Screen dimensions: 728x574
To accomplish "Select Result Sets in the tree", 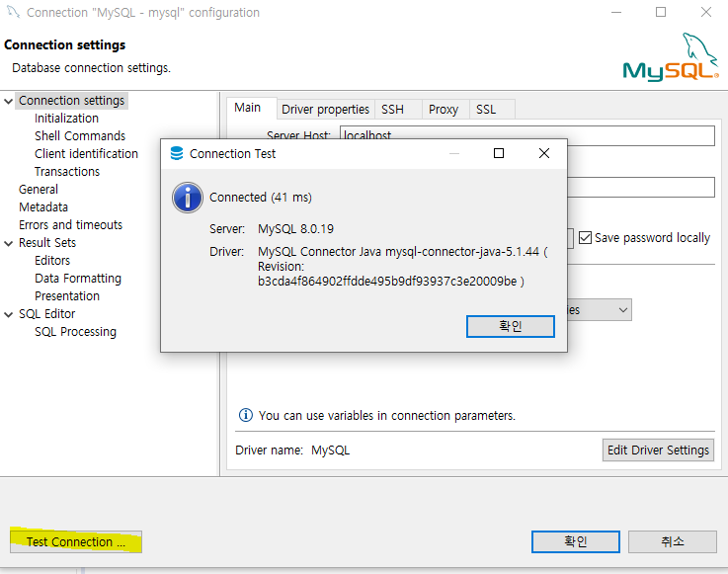I will click(x=46, y=243).
